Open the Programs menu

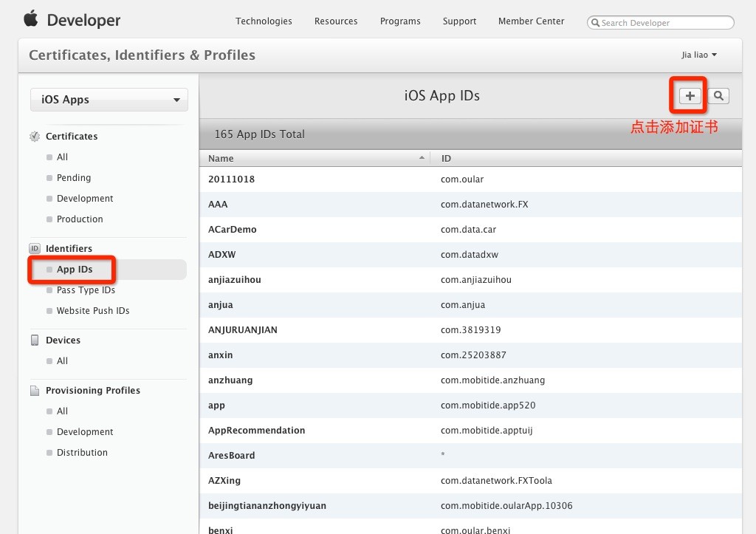(400, 21)
